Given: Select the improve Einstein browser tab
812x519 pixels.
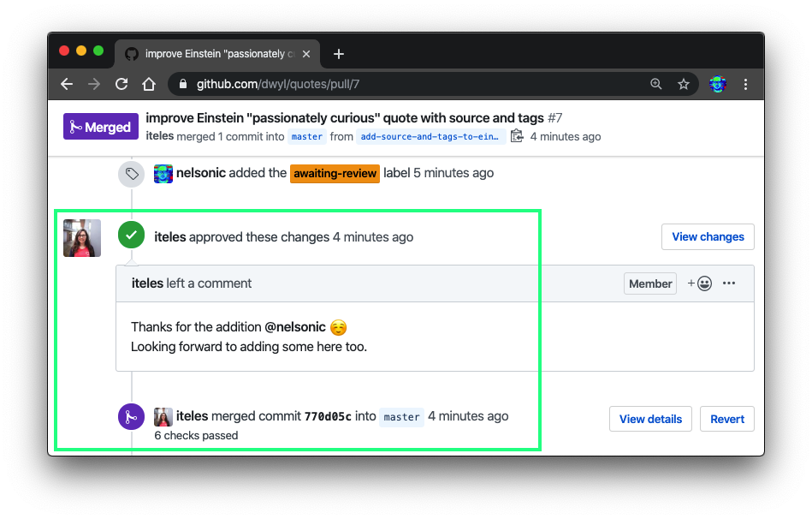Looking at the screenshot, I should pos(210,53).
